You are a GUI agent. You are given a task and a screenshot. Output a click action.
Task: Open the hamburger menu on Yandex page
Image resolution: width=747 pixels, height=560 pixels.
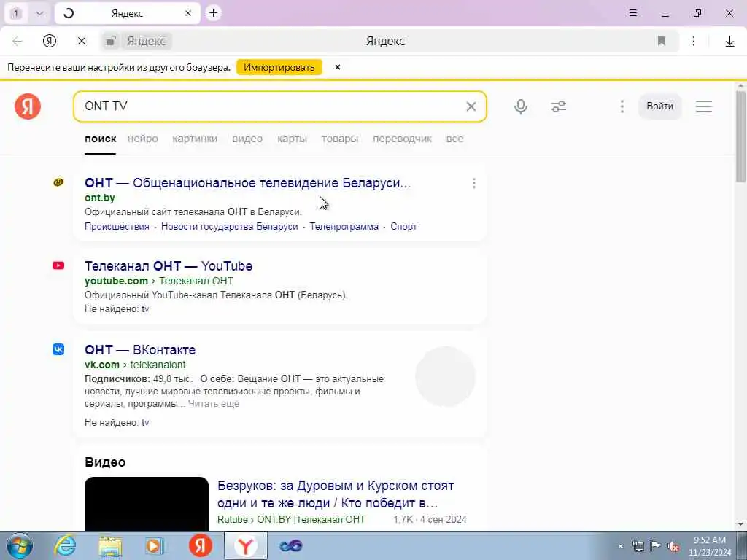[704, 106]
